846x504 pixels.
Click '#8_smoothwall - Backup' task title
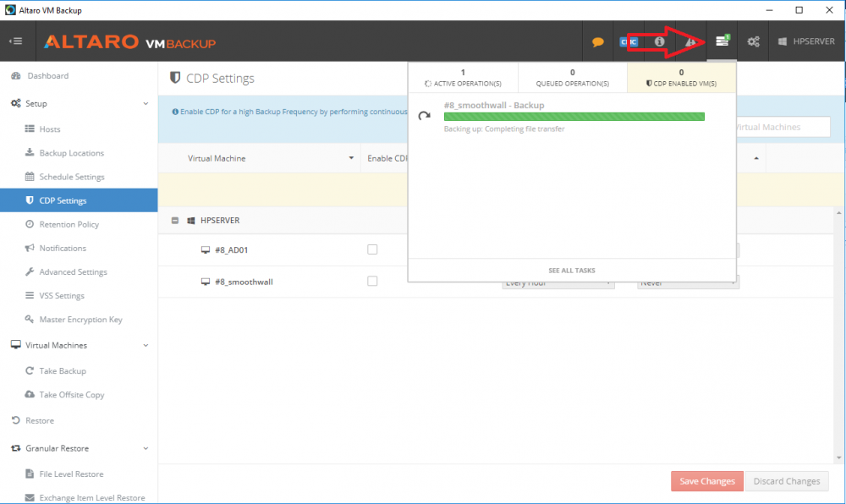point(494,105)
